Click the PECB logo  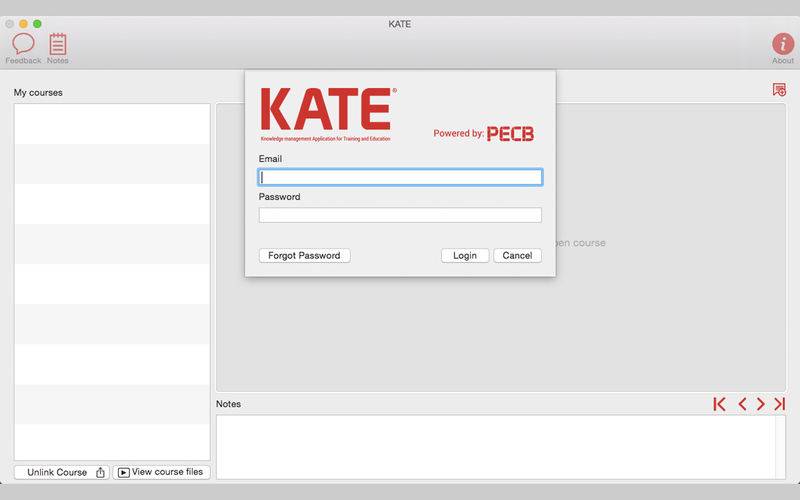pos(510,134)
